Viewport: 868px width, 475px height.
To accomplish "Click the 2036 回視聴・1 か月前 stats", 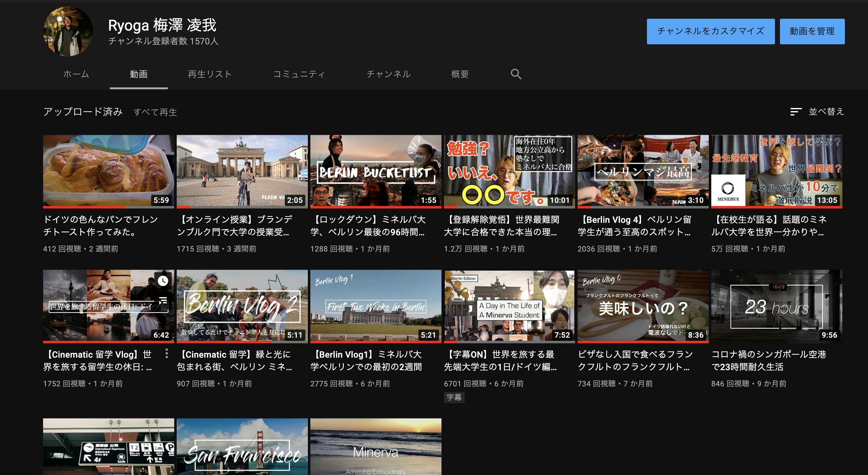I will (617, 249).
